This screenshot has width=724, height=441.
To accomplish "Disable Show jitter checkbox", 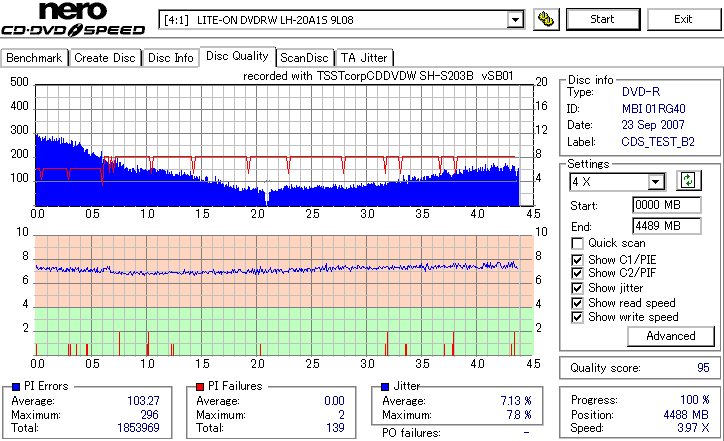I will pos(577,289).
